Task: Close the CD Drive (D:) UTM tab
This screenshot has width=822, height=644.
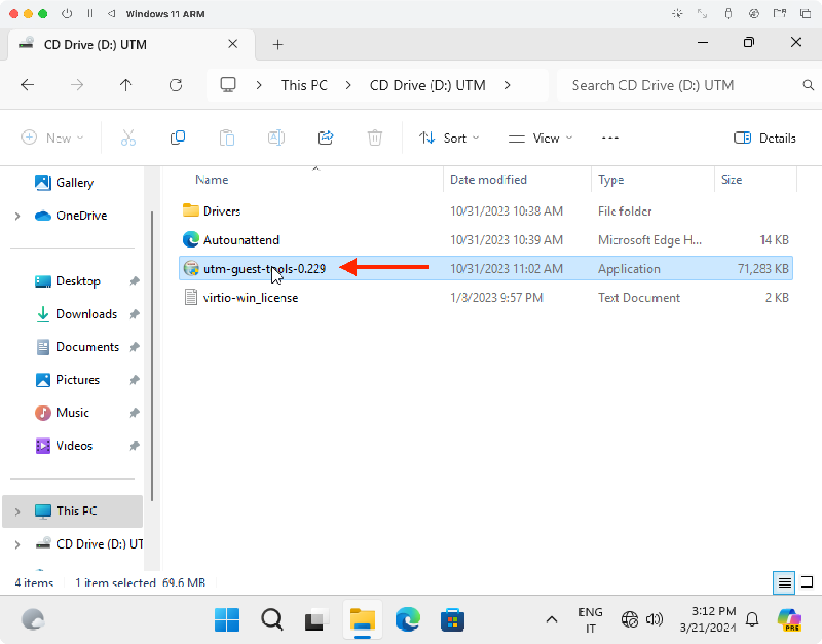Action: pos(233,44)
